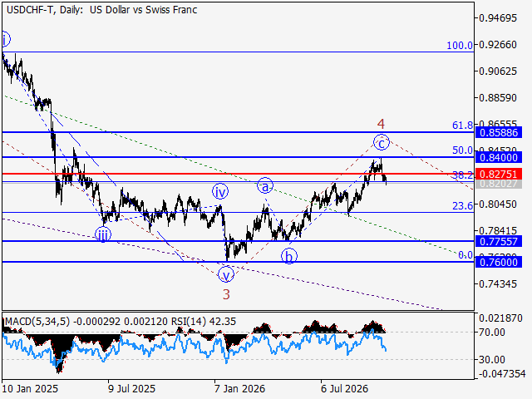Click the Fibonacci 38.2 level label
The width and height of the screenshot is (532, 399).
pos(462,175)
